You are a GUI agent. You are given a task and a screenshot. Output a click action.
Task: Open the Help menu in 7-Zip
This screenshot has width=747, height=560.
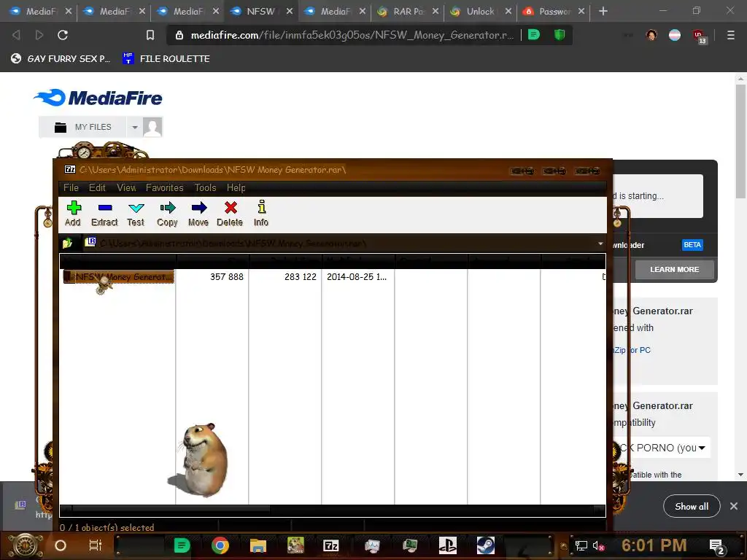(236, 187)
